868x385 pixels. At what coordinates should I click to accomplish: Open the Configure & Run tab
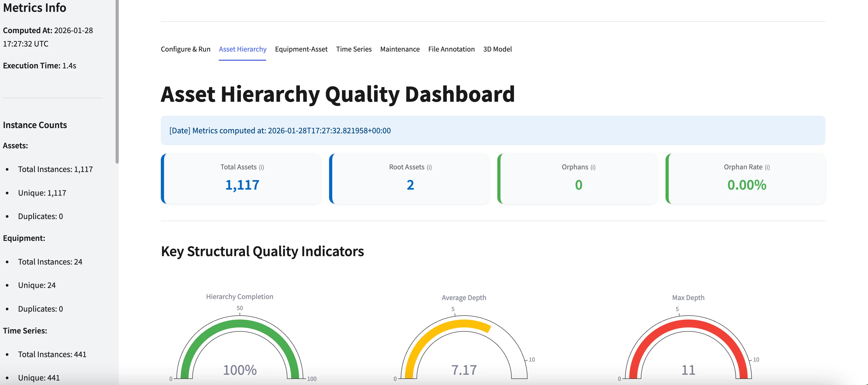(x=185, y=49)
